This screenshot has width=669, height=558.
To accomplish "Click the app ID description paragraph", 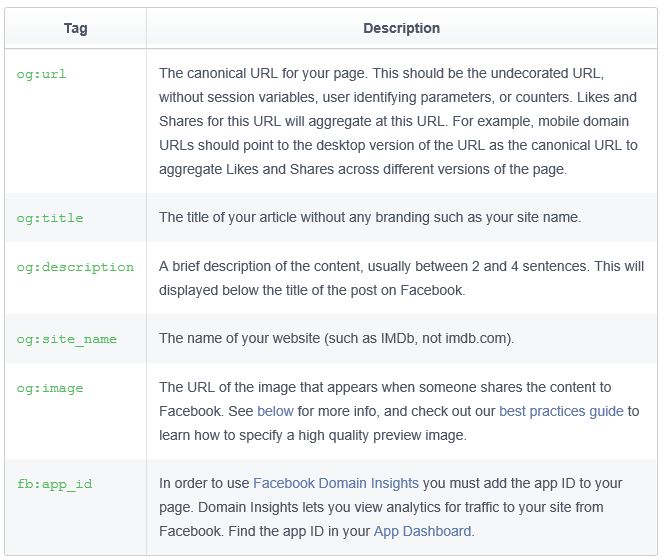I will 390,507.
